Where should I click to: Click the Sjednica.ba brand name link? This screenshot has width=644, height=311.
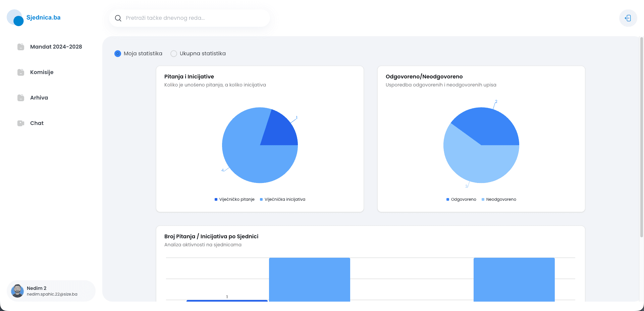[x=43, y=17]
